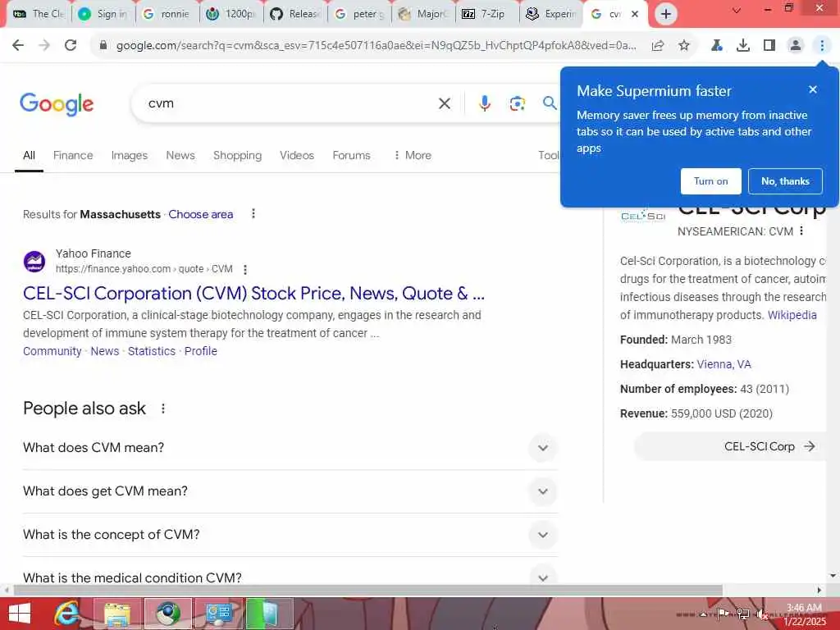Switch to the News results tab
The image size is (840, 630).
pos(180,155)
